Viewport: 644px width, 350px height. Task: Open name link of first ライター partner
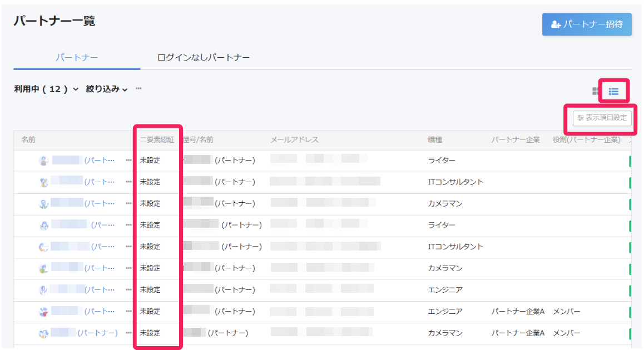[x=83, y=161]
